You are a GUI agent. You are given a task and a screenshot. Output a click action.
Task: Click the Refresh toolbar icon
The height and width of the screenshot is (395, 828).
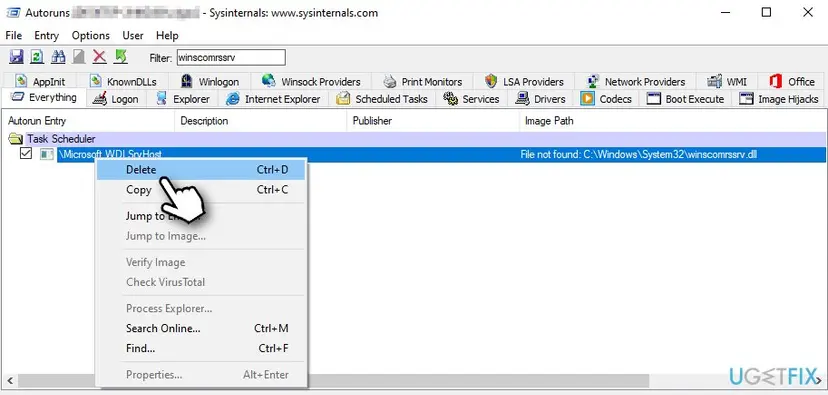(36, 57)
